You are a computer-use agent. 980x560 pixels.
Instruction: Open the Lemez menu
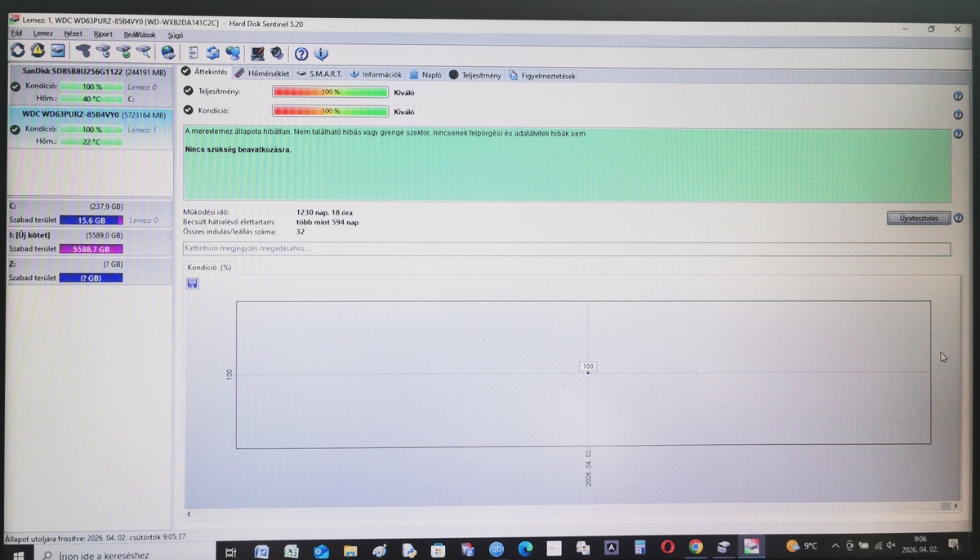(42, 33)
